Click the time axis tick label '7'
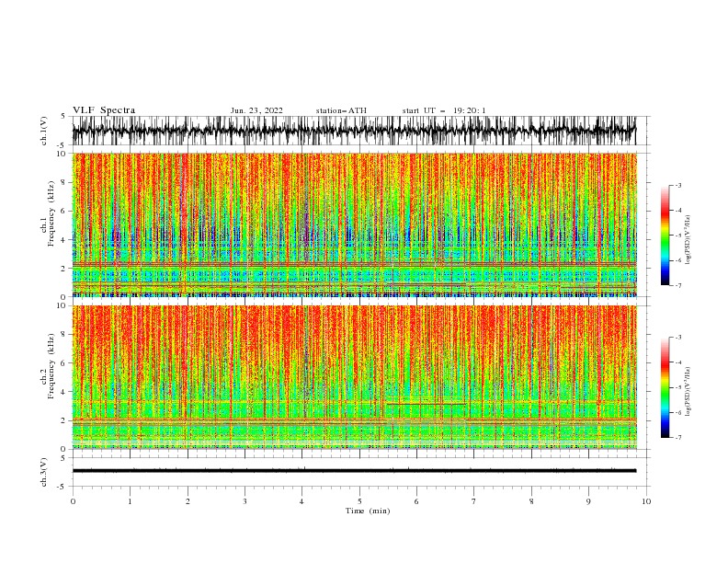Screen dimensions: 728x563 click(x=474, y=501)
